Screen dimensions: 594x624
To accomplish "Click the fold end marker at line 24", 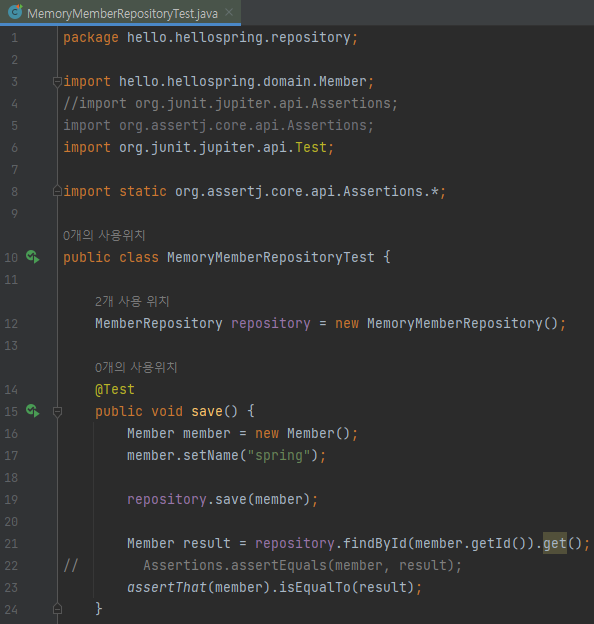I will pyautogui.click(x=57, y=609).
